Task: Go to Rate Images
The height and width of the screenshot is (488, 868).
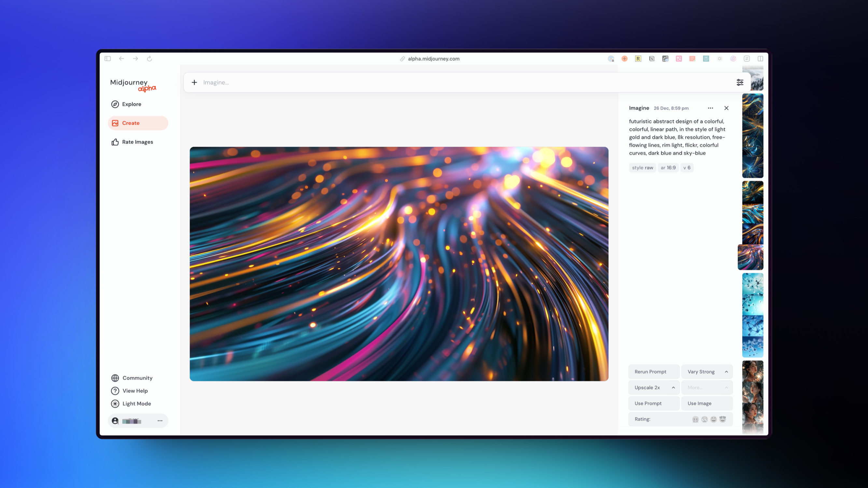Action: [138, 142]
